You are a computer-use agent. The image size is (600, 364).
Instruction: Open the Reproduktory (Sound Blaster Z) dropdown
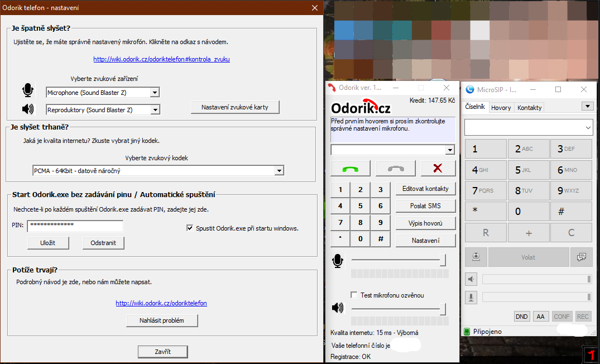point(155,110)
